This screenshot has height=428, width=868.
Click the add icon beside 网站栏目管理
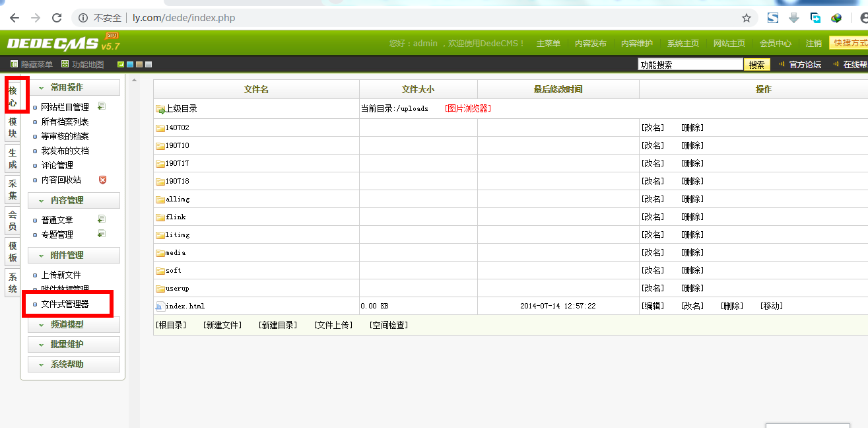click(101, 106)
